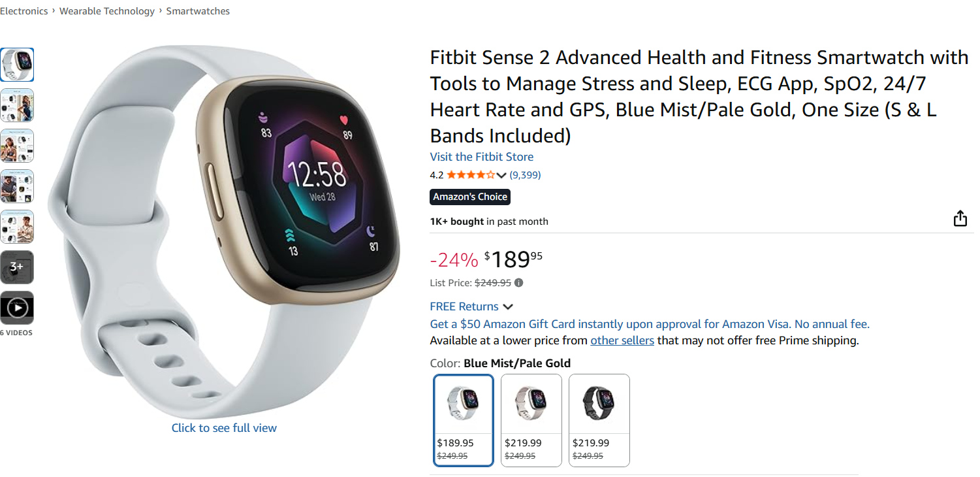
Task: Click the share icon
Action: tap(960, 218)
